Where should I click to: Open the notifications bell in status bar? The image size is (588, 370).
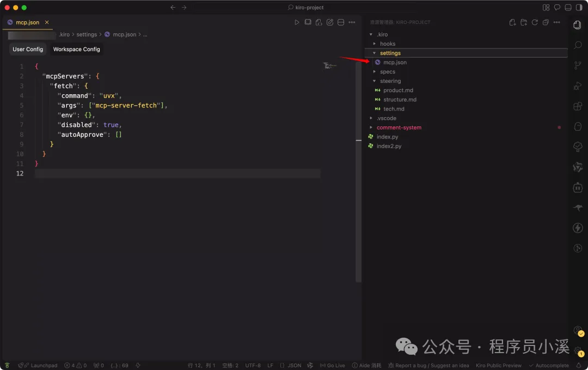579,365
